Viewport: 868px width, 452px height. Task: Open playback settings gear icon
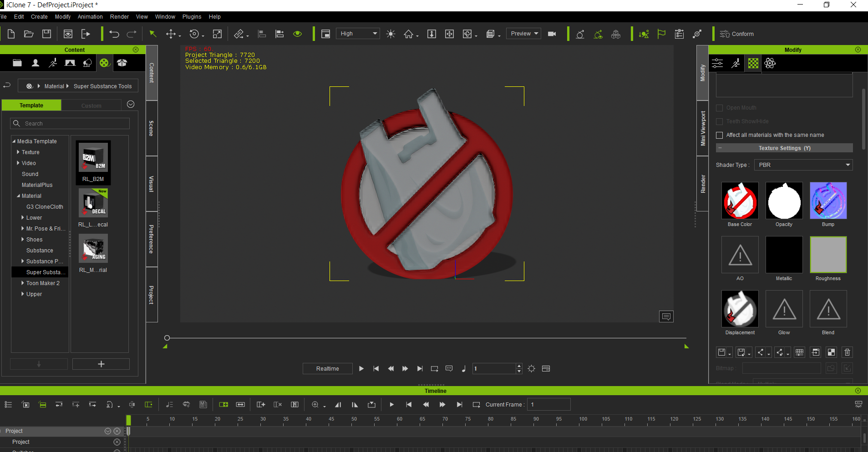coord(531,369)
